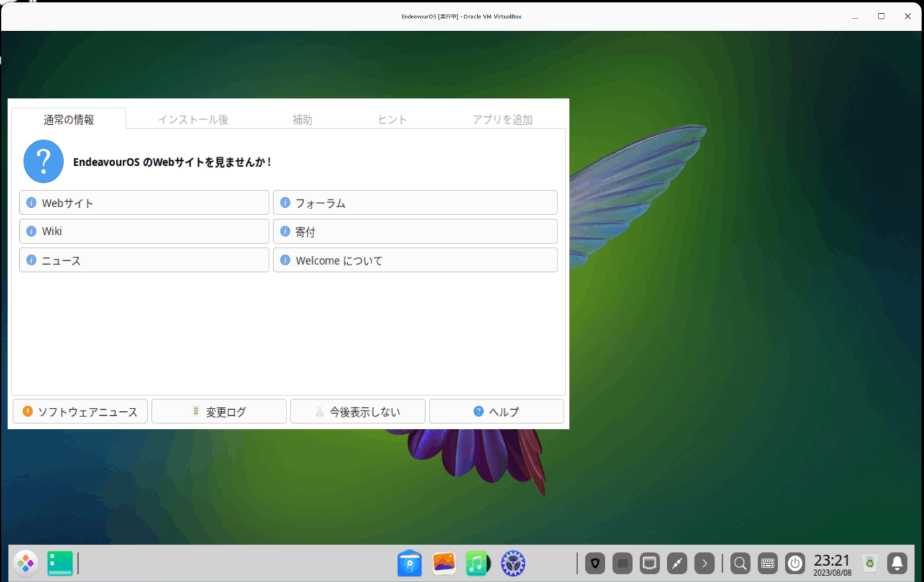The image size is (924, 582).
Task: Open the アプリを追加 tab
Action: click(x=502, y=119)
